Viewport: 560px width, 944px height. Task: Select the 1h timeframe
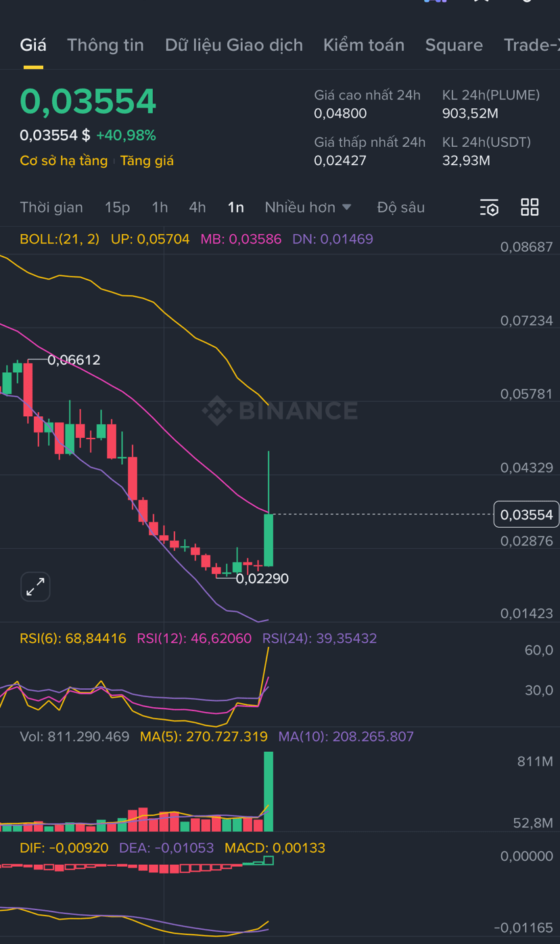[x=160, y=207]
